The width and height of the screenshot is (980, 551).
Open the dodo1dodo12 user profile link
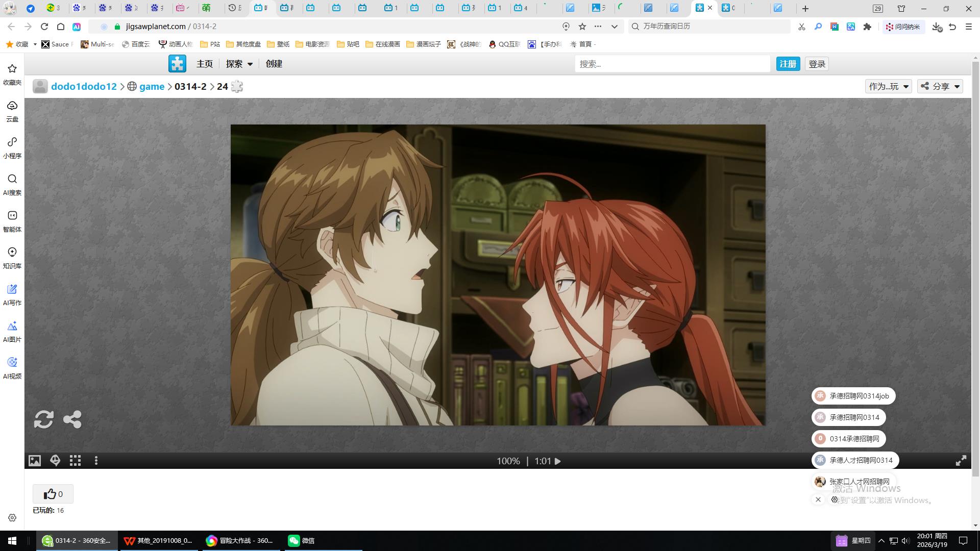coord(84,86)
